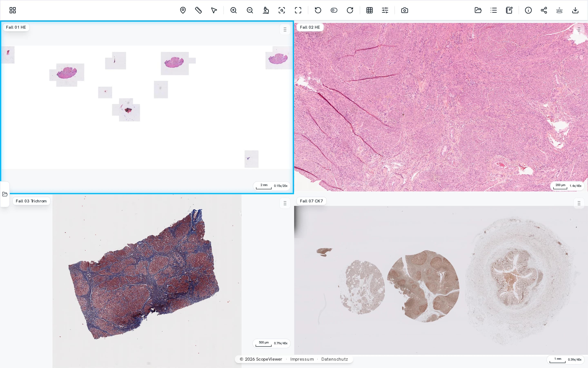Toggle the pill-shaped switch in toolbar
Screen dimensions: 588x368
coord(334,10)
